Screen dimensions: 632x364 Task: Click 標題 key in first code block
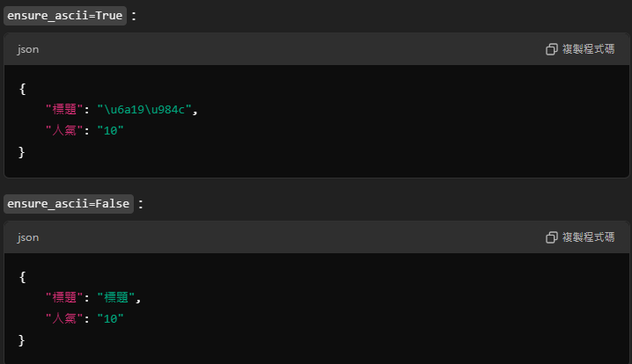(x=64, y=110)
